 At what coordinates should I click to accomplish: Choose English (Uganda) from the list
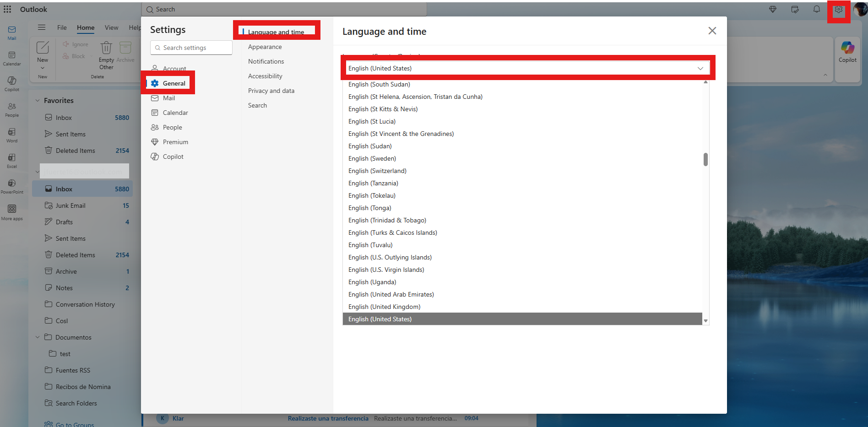tap(522, 282)
